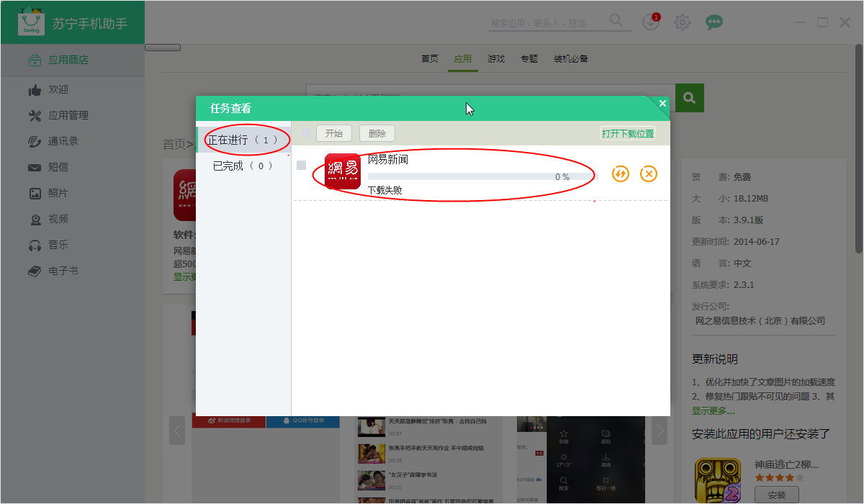Toggle the select-all checkbox in task toolbar
864x504 pixels.
[307, 133]
